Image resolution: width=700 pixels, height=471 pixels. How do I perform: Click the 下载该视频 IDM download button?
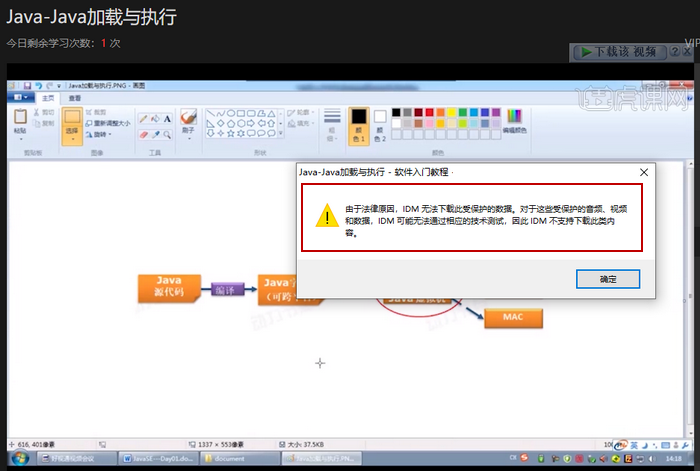[619, 52]
